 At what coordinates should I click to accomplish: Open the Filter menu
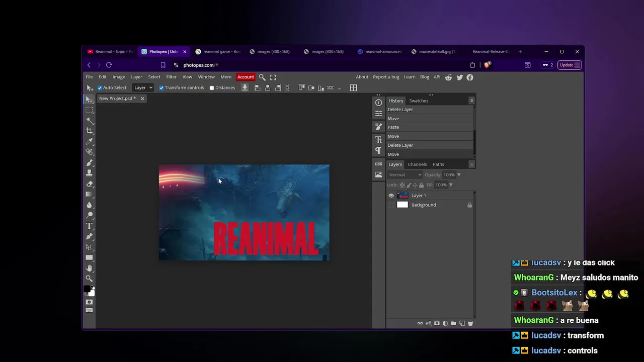coord(171,77)
